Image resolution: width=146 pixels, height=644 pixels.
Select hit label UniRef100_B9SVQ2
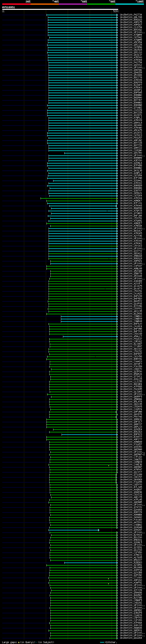pos(131,30)
